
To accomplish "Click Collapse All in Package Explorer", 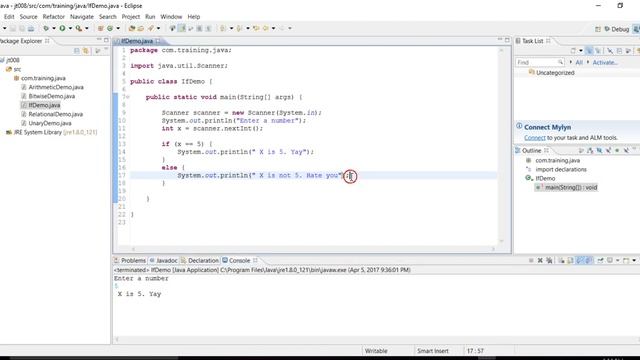I will pos(76,51).
